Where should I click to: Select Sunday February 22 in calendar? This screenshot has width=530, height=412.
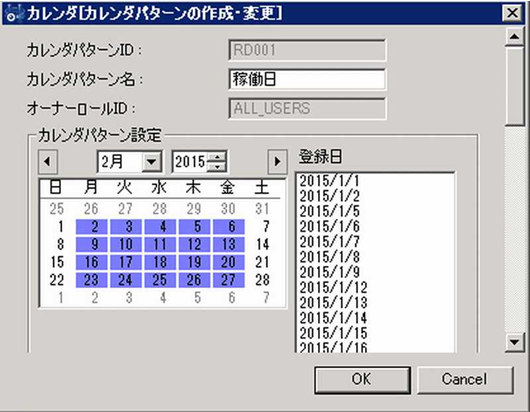[57, 280]
